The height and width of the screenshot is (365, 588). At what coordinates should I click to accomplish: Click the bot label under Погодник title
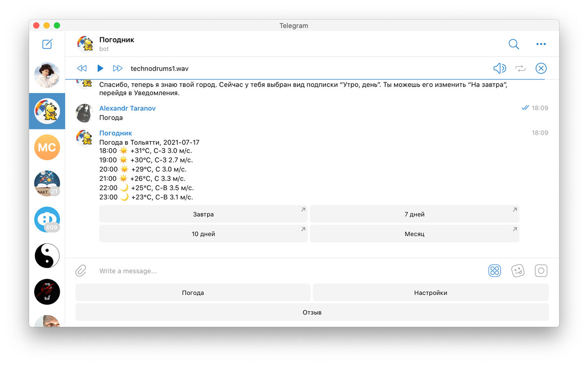coord(104,49)
